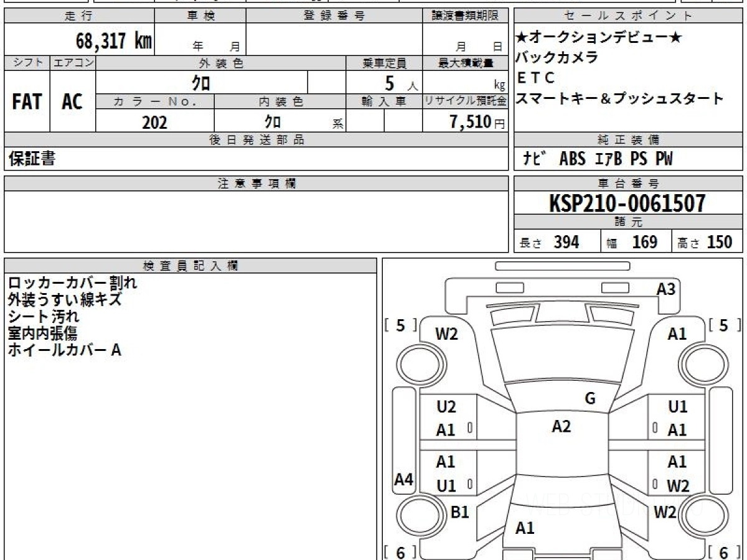The height and width of the screenshot is (560, 747).
Task: Click the ホイールカバー A note
Action: tap(64, 350)
